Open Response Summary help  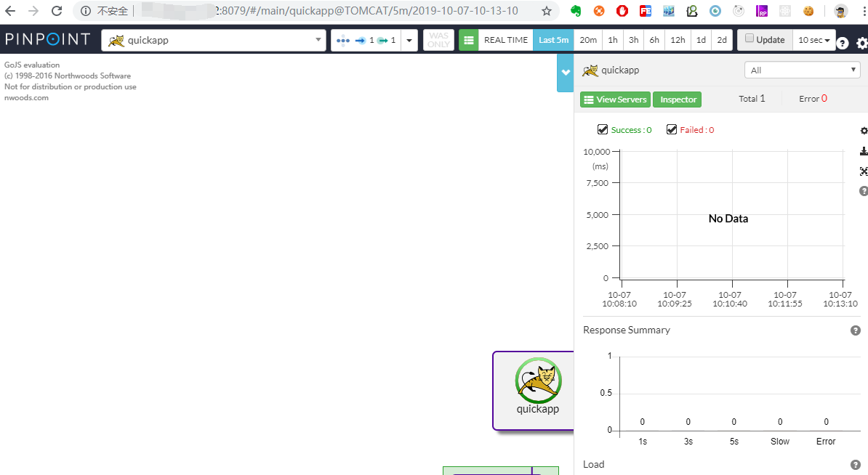[x=855, y=330]
